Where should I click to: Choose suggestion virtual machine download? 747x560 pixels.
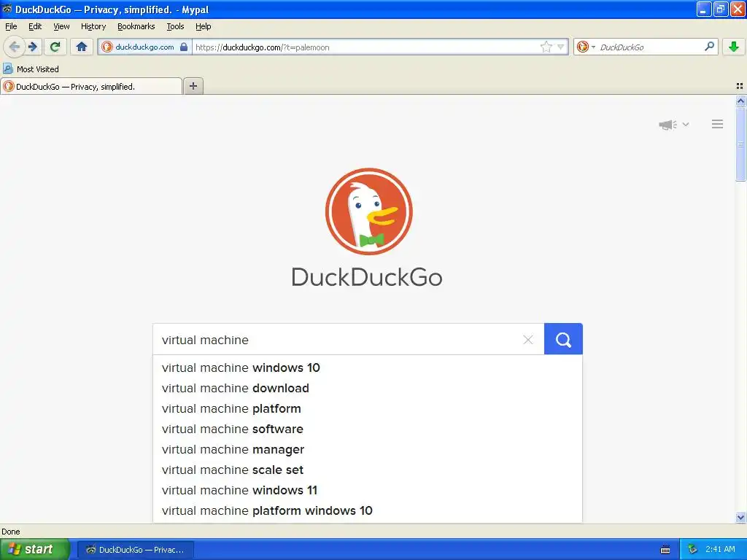click(368, 388)
